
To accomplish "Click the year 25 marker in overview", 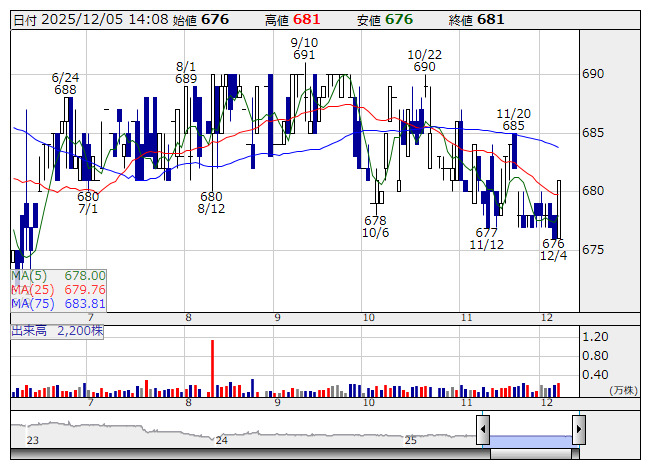I will tap(411, 440).
